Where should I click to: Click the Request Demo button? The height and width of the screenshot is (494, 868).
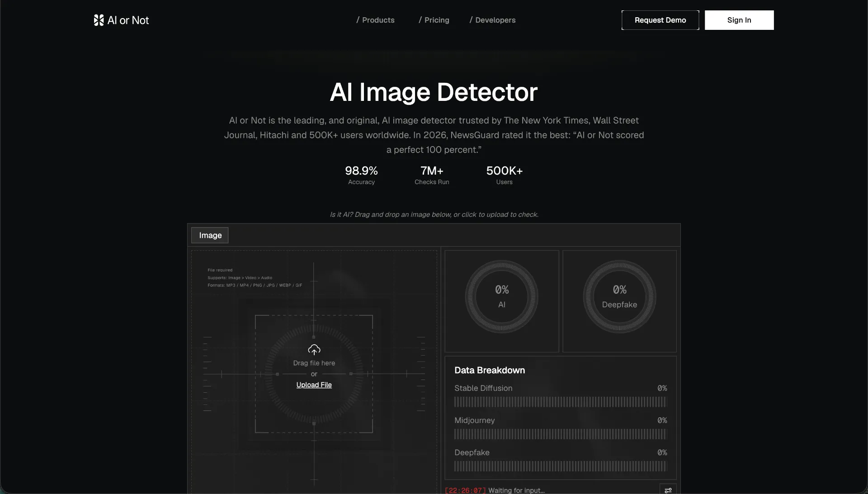pos(660,20)
